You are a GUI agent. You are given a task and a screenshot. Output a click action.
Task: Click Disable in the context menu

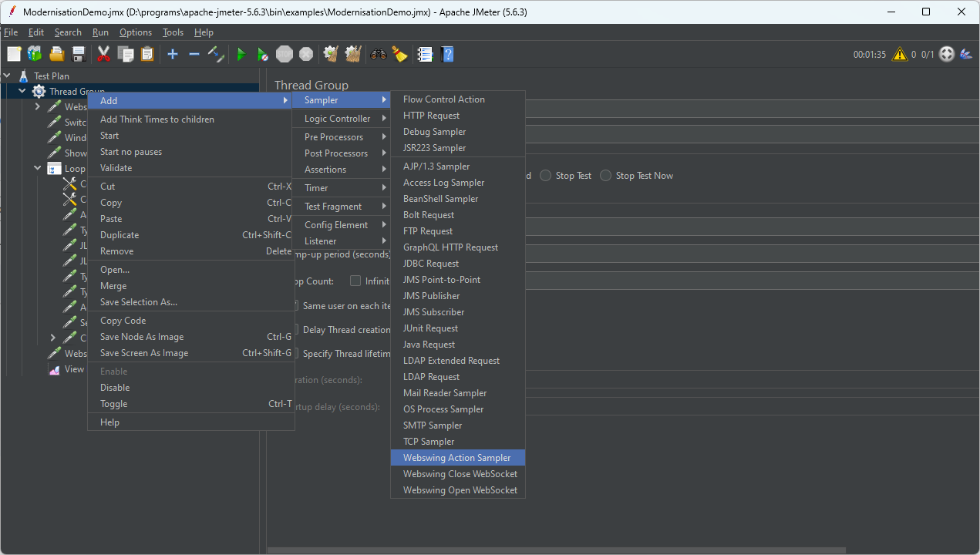(115, 388)
